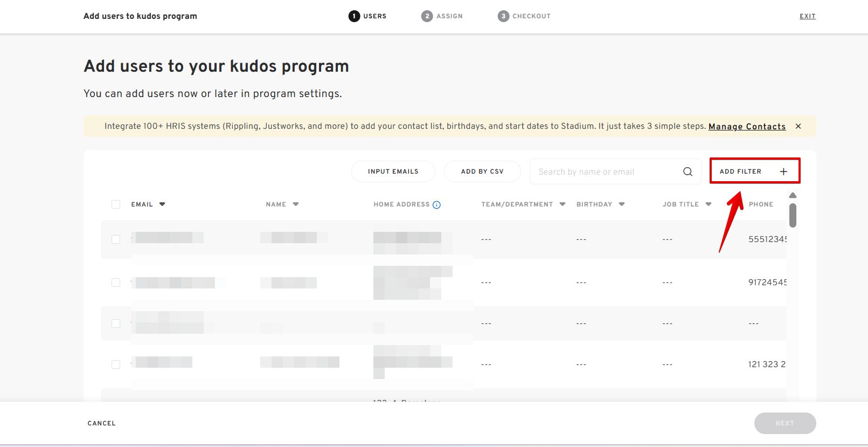The image size is (868, 447).
Task: Toggle the select-all checkbox in header
Action: [x=116, y=204]
